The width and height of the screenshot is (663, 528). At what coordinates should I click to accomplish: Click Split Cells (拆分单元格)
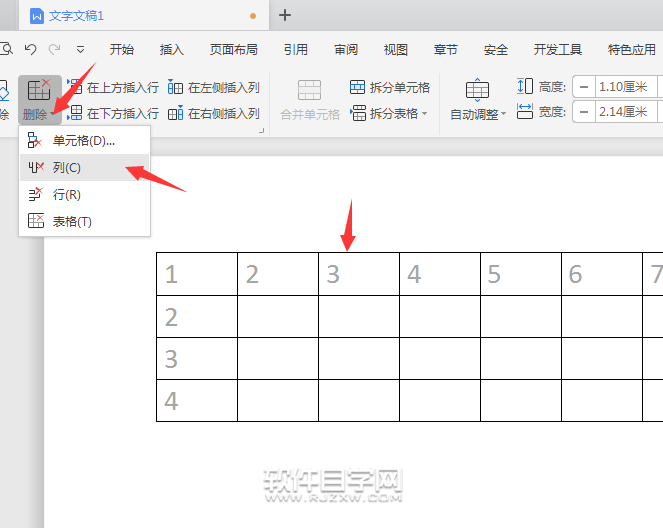pos(389,88)
